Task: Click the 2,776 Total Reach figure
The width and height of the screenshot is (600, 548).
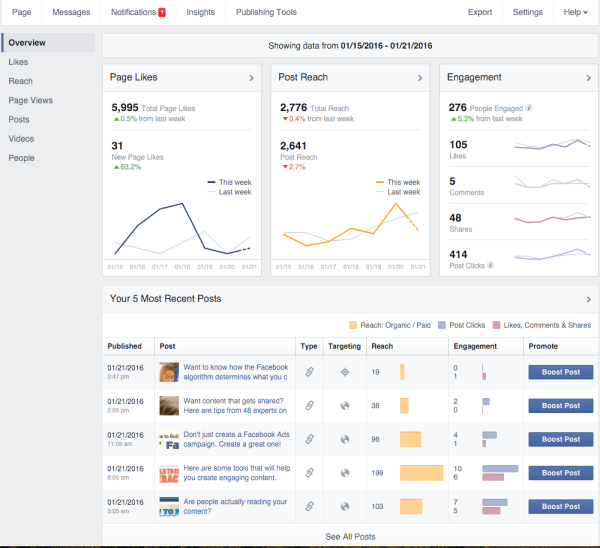Action: (293, 108)
